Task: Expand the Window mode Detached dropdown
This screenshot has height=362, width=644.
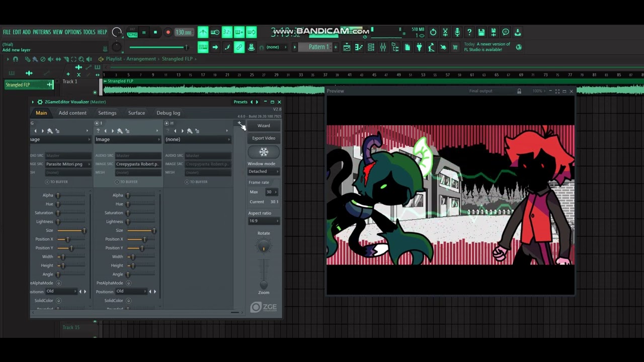Action: (264, 171)
